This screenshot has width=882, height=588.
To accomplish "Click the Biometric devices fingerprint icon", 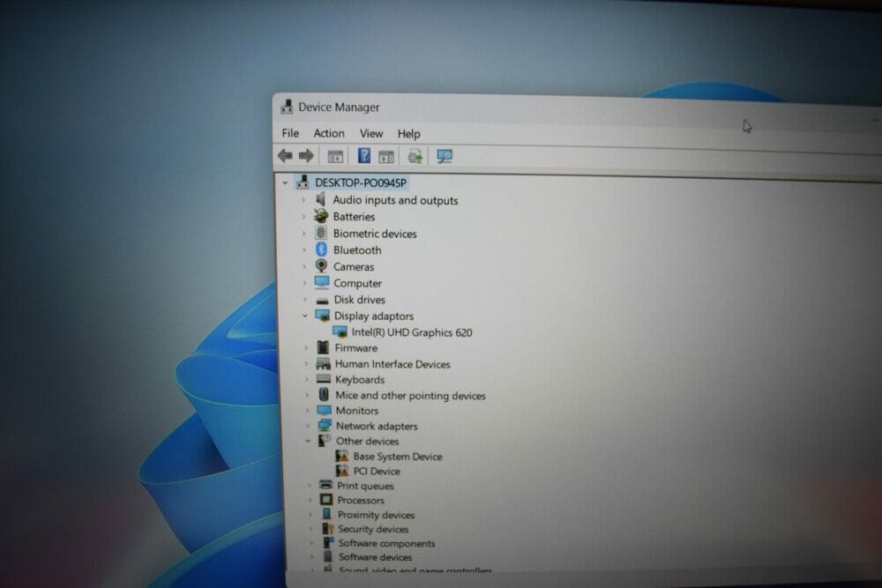I will [321, 233].
